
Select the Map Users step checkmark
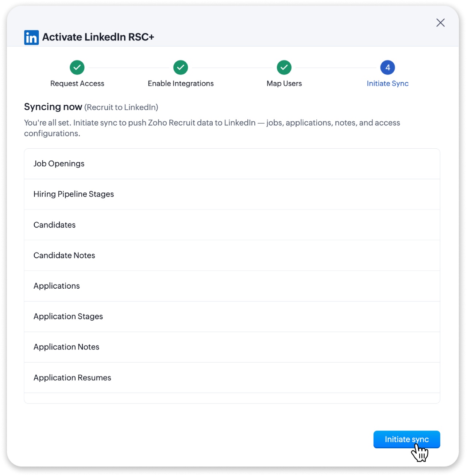(284, 67)
